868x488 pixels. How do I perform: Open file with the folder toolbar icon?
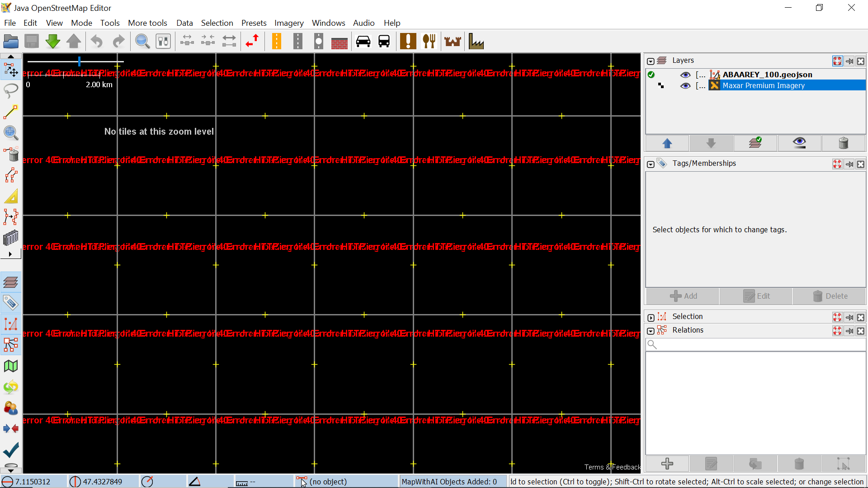[11, 42]
